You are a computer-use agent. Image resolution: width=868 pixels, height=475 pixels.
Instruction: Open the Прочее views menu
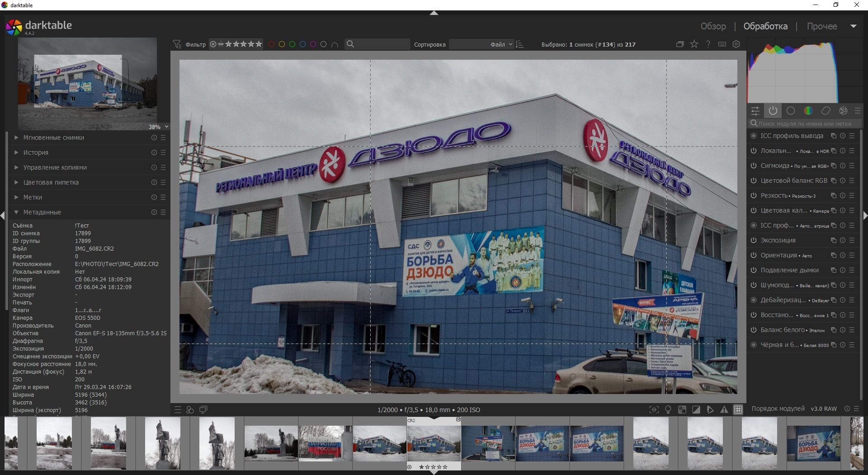click(822, 26)
